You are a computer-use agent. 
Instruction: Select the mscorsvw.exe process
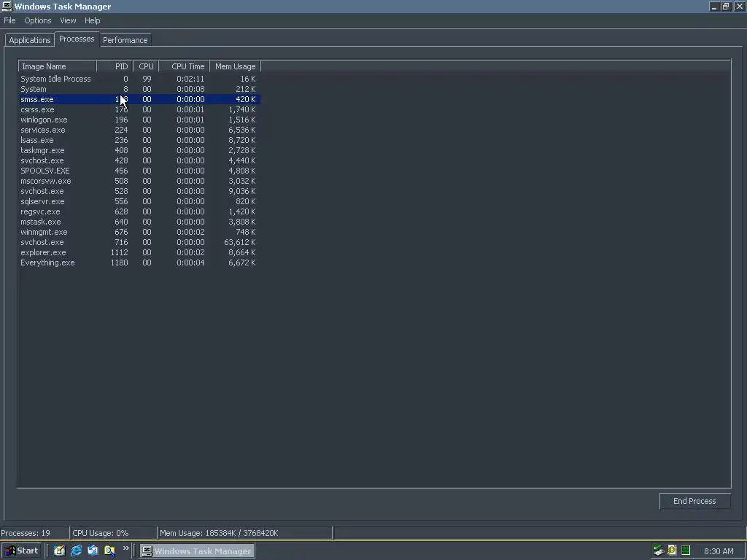tap(139, 181)
